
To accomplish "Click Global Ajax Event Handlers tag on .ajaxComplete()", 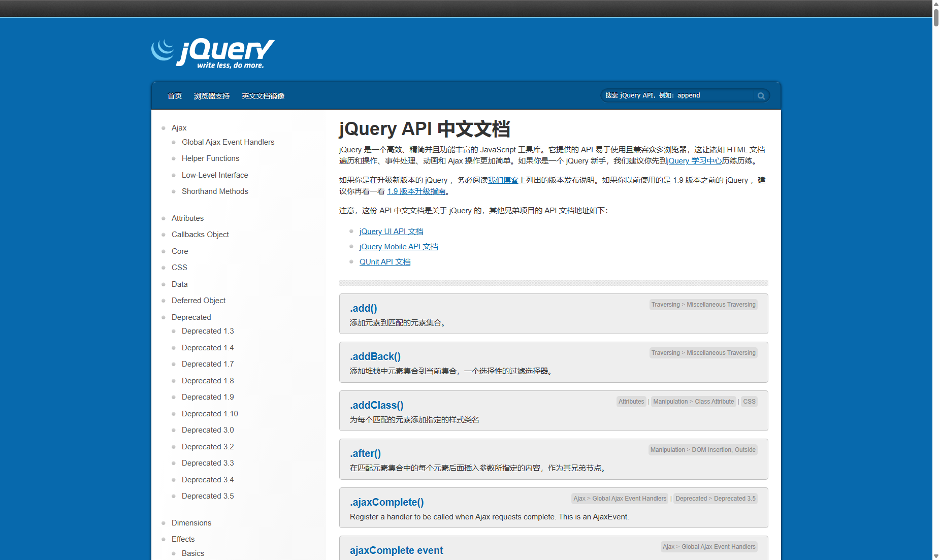I will (x=629, y=499).
